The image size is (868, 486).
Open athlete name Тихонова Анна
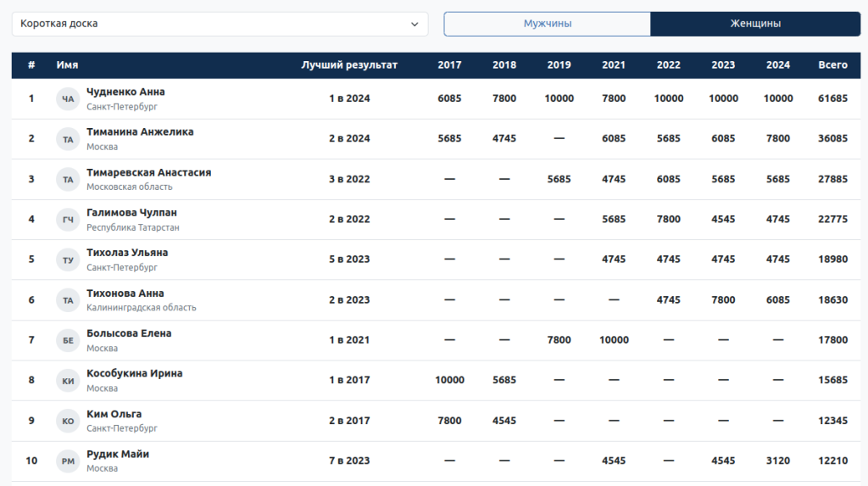click(x=125, y=293)
